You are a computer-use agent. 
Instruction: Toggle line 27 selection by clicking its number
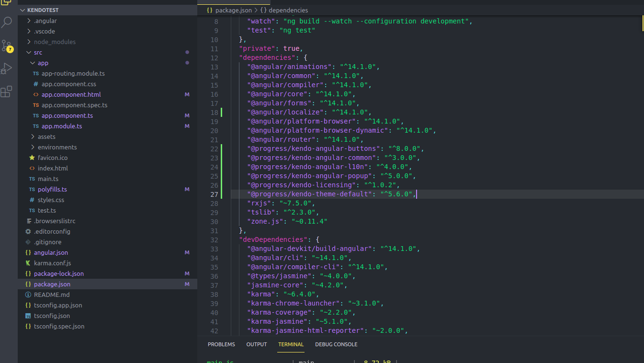tap(214, 193)
